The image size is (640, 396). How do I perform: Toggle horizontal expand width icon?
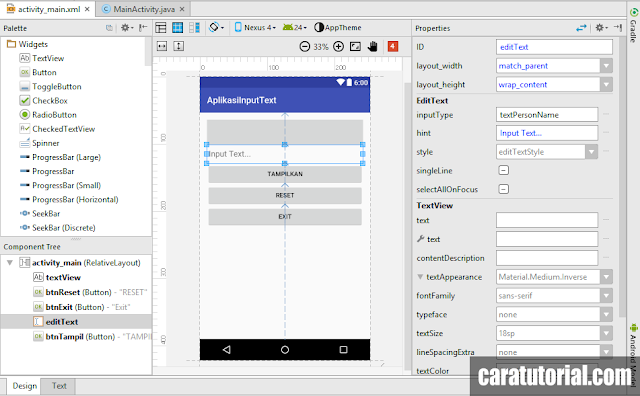tap(162, 46)
